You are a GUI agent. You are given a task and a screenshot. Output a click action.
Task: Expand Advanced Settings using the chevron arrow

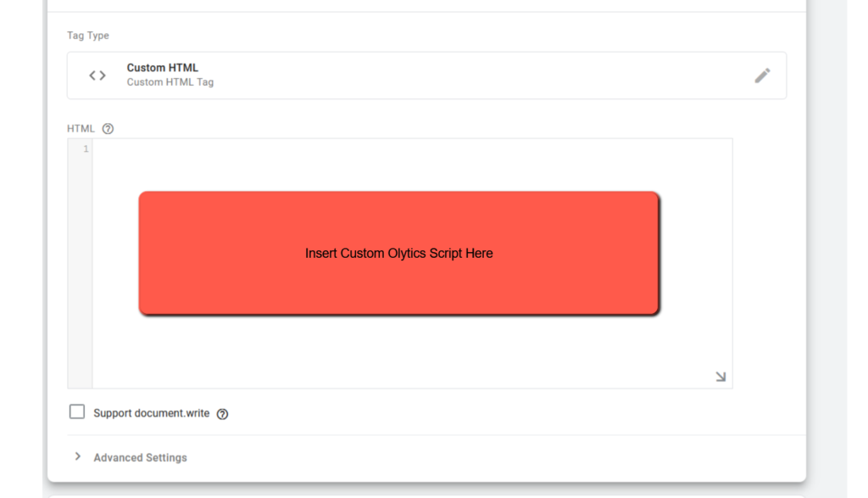pyautogui.click(x=78, y=456)
